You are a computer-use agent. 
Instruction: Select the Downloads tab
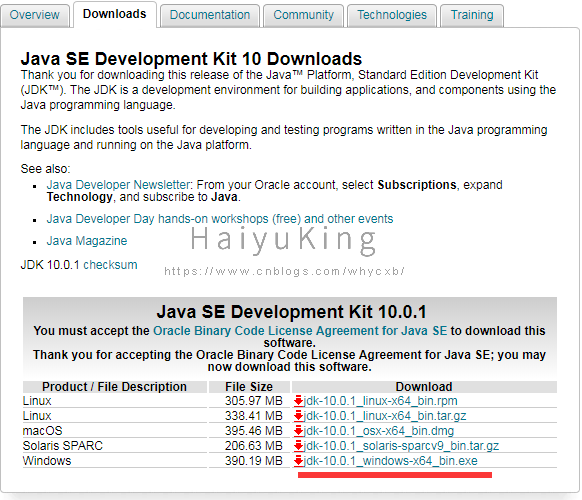pos(115,14)
